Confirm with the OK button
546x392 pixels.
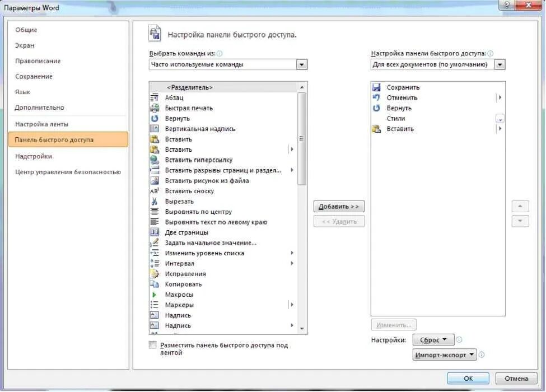(468, 378)
